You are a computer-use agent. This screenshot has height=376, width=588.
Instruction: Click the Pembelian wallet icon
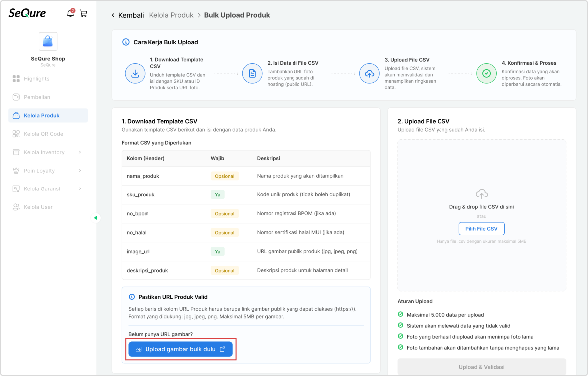(16, 97)
